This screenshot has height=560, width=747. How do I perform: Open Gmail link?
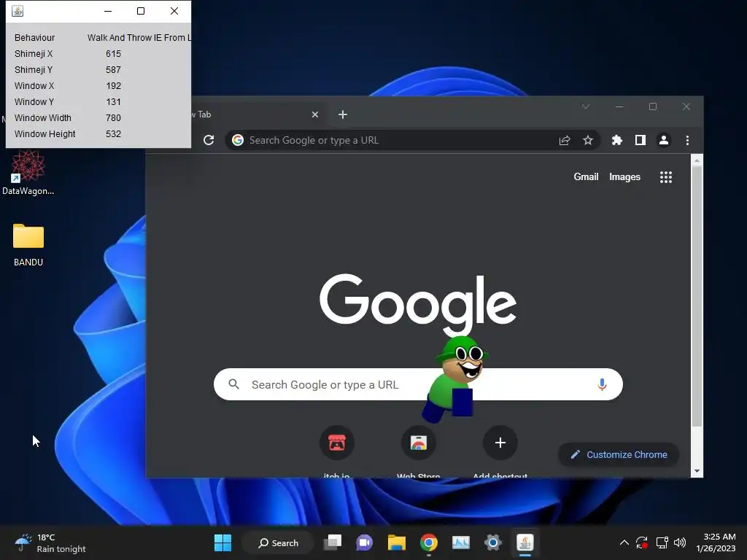[x=586, y=176]
